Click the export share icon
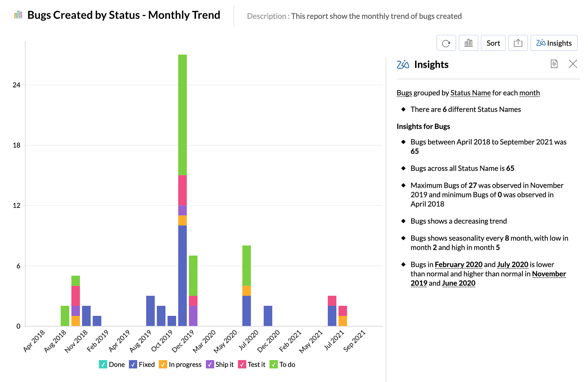The width and height of the screenshot is (588, 382). [x=518, y=43]
